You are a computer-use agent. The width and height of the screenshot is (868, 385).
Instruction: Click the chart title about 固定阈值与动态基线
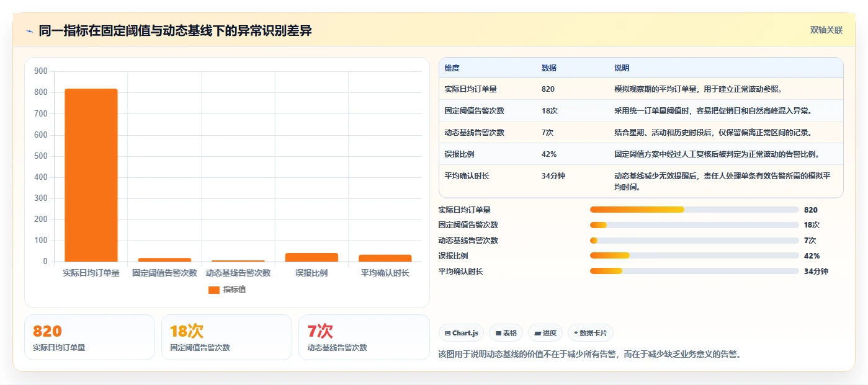click(x=175, y=30)
